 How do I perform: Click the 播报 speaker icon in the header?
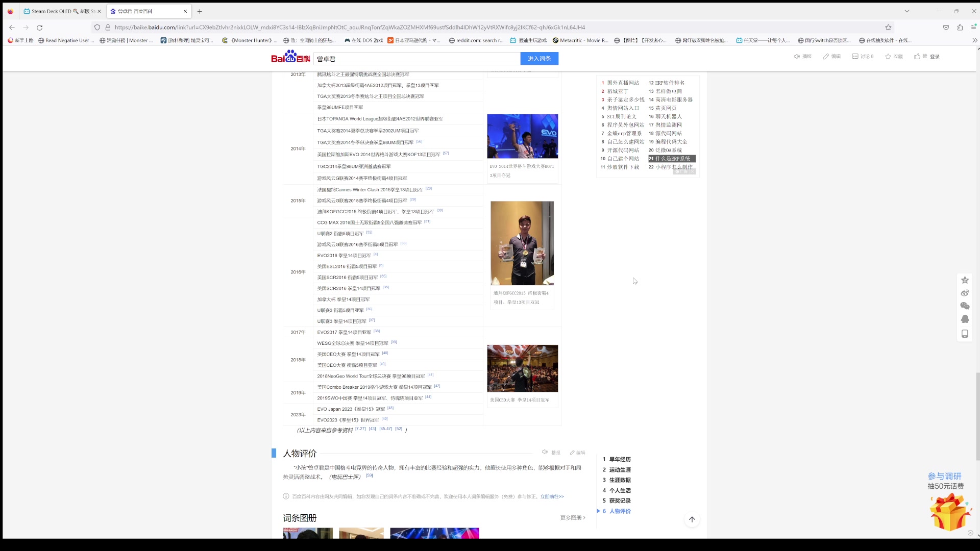click(797, 57)
